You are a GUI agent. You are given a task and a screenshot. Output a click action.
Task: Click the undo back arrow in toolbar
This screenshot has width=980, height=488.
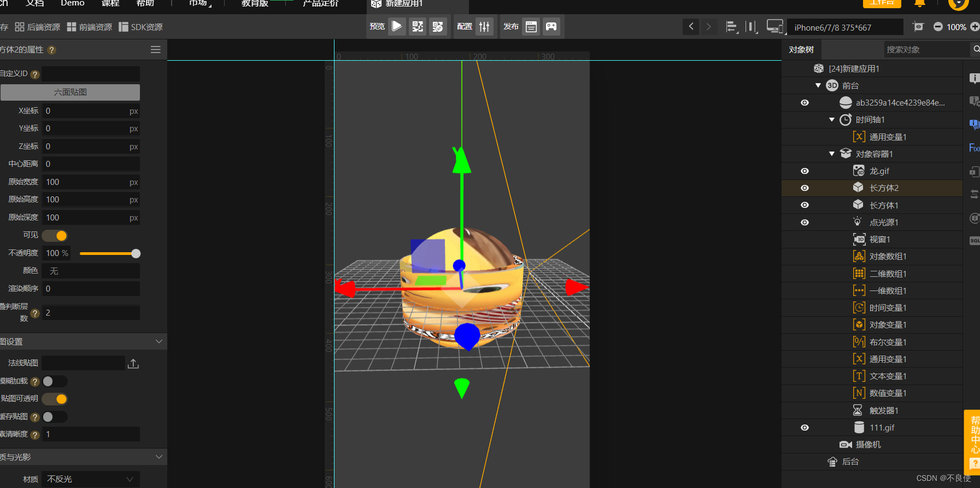[x=691, y=26]
